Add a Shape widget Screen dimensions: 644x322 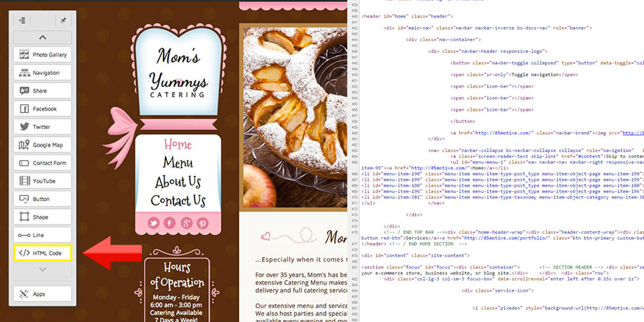point(43,217)
